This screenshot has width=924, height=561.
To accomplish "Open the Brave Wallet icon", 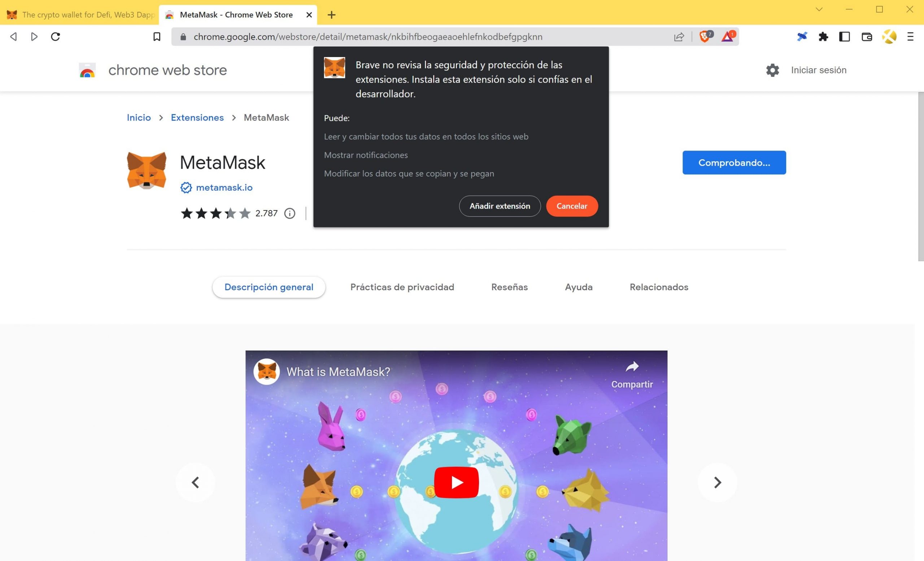I will click(x=867, y=36).
